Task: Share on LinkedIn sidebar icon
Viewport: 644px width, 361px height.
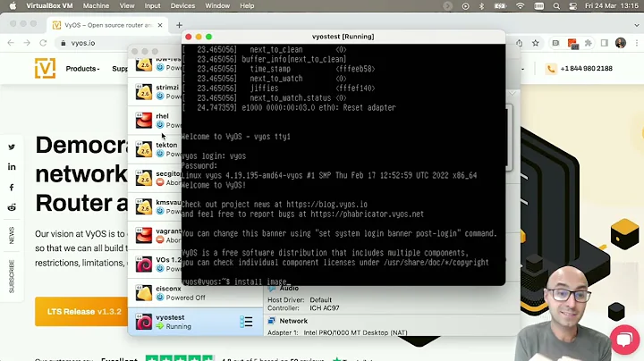Action: [12, 167]
